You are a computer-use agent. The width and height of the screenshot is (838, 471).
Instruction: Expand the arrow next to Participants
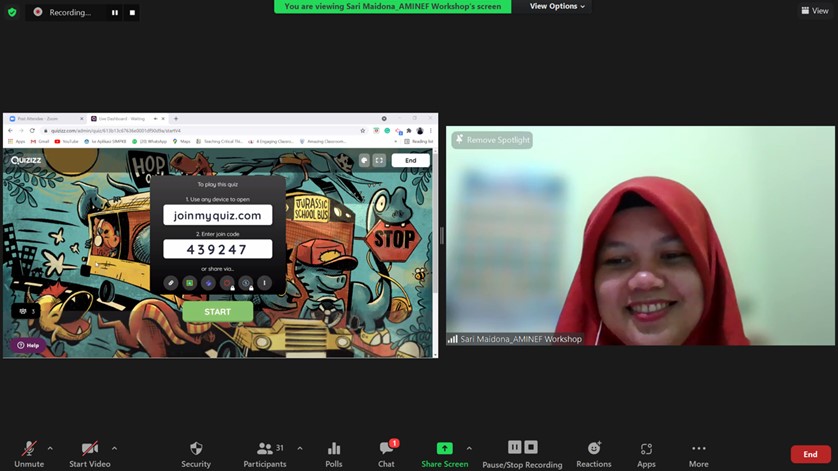tap(300, 448)
